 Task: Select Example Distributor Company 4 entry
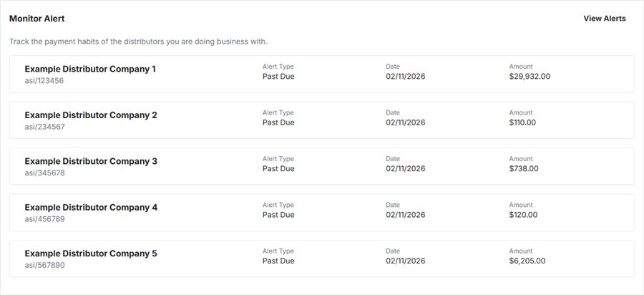[x=90, y=208]
